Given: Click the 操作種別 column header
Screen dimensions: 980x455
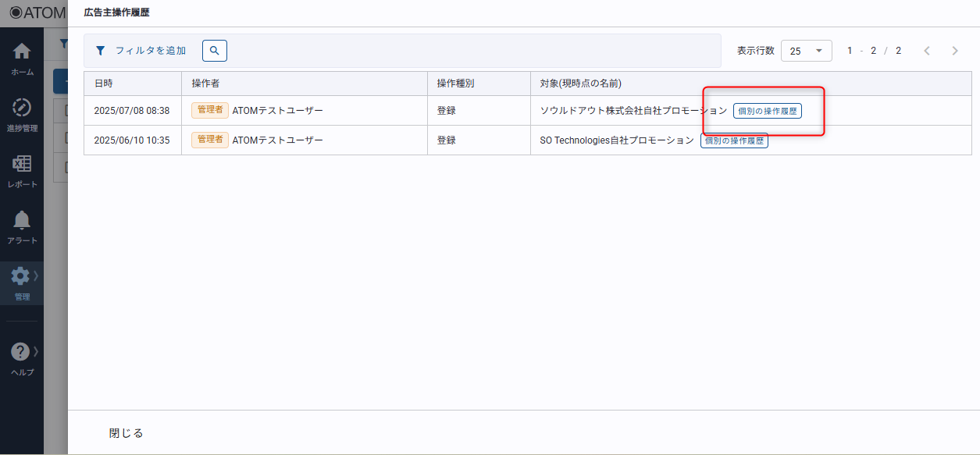Looking at the screenshot, I should 455,84.
